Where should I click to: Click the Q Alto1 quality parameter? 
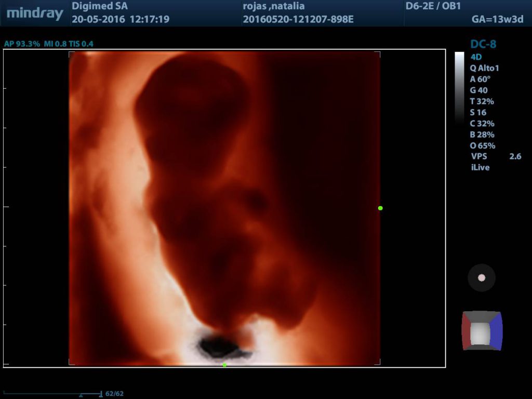coord(484,68)
